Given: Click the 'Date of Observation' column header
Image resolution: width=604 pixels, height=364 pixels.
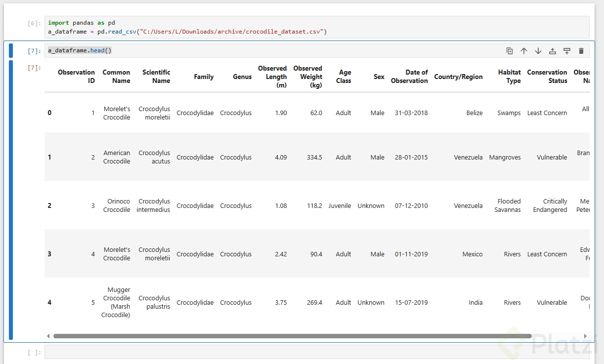Looking at the screenshot, I should pos(409,77).
